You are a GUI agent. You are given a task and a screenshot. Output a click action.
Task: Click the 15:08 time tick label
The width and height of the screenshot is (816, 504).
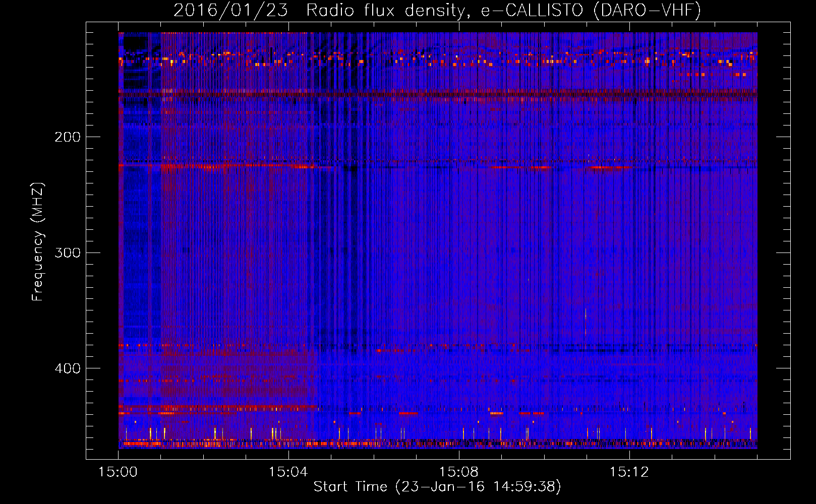tap(458, 472)
